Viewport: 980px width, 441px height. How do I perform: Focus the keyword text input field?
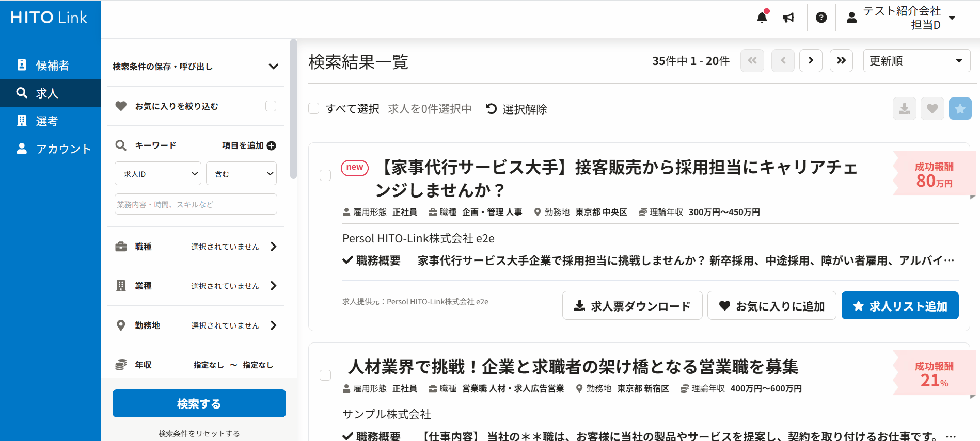pos(196,204)
